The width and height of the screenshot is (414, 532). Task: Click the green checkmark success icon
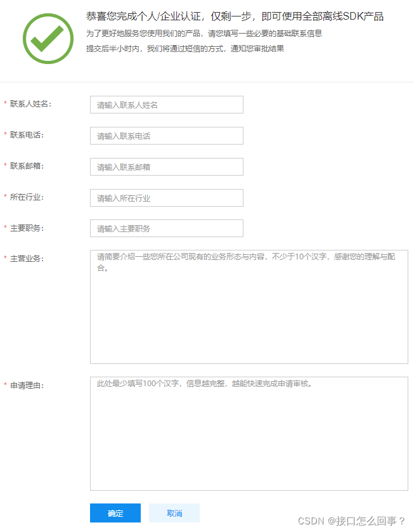48,39
